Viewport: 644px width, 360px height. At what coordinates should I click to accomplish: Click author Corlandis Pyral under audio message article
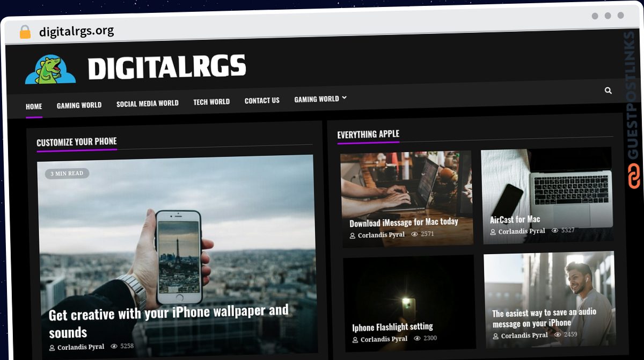click(524, 335)
